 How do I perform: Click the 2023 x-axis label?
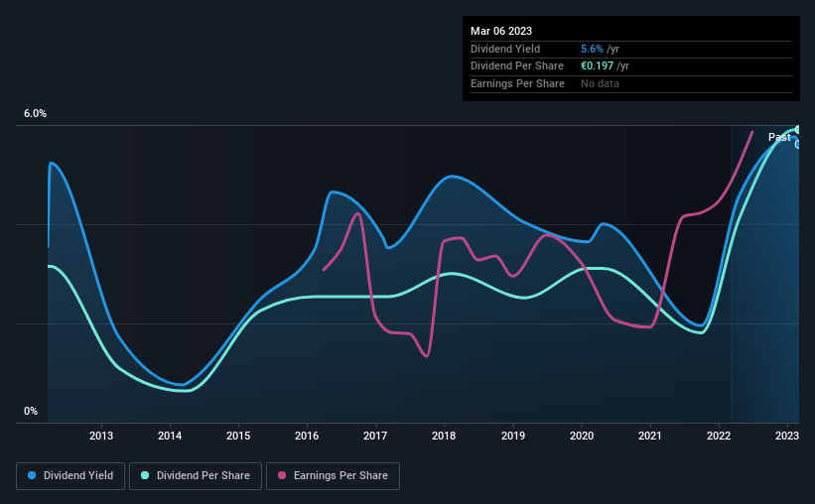[x=787, y=436]
